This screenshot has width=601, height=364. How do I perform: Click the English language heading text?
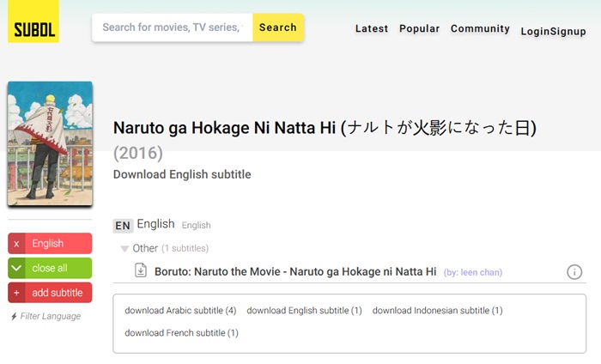click(155, 224)
